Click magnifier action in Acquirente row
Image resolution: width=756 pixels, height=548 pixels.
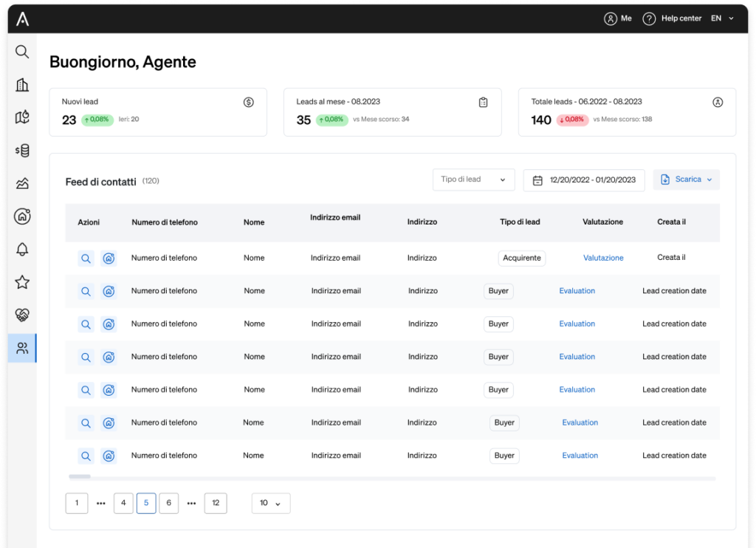click(86, 258)
